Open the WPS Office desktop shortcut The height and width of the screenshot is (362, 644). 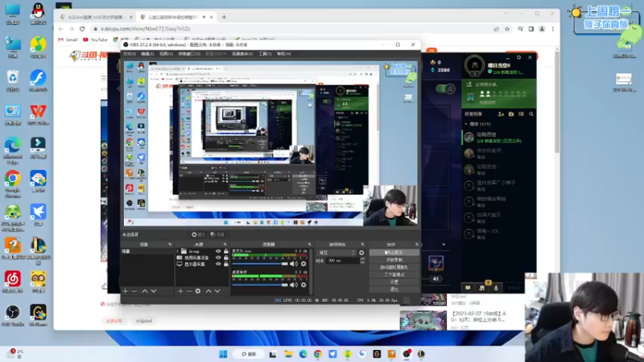(x=38, y=114)
